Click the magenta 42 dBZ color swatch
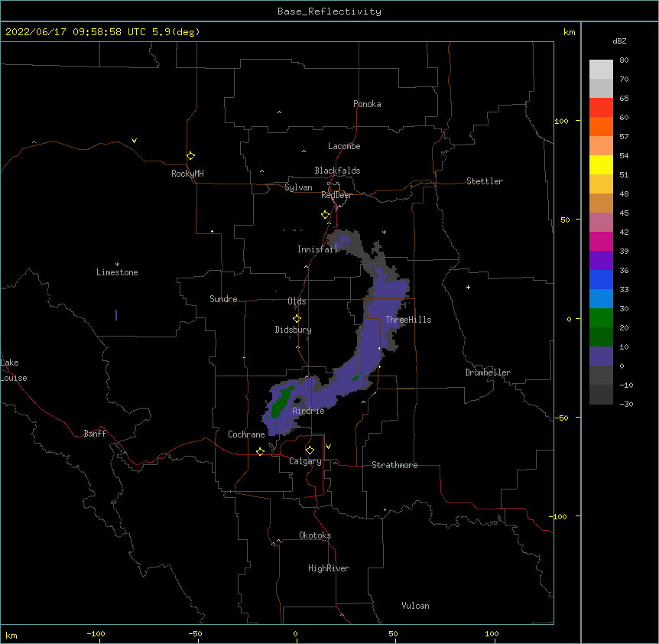The width and height of the screenshot is (659, 644). 601,241
